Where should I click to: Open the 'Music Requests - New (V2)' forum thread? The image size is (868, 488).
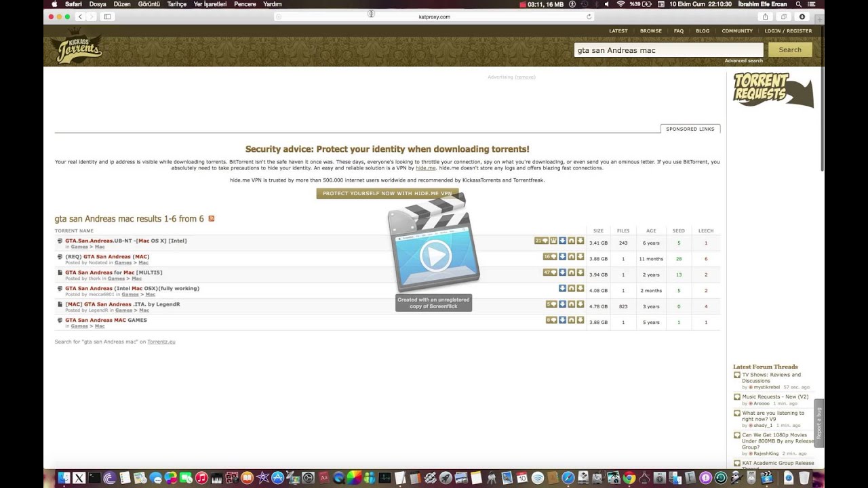click(x=775, y=396)
